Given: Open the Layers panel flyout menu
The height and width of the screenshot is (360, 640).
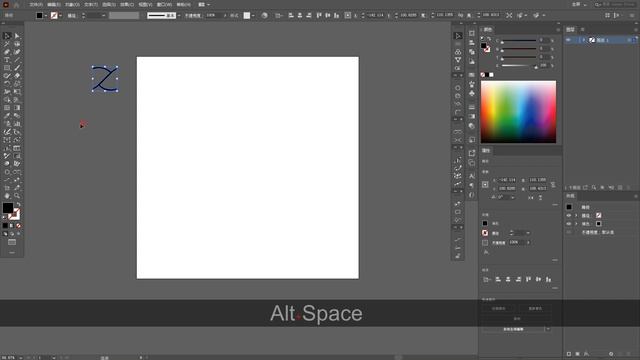Looking at the screenshot, I should pyautogui.click(x=636, y=29).
